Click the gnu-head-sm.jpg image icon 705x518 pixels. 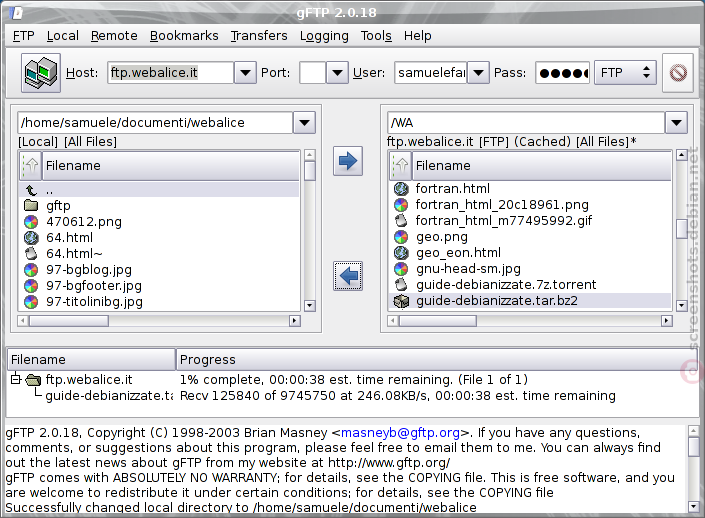401,269
